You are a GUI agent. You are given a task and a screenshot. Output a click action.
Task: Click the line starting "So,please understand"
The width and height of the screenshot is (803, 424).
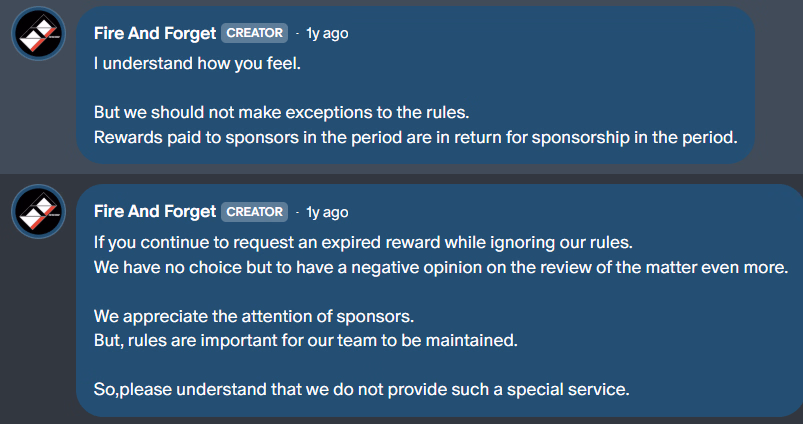361,389
